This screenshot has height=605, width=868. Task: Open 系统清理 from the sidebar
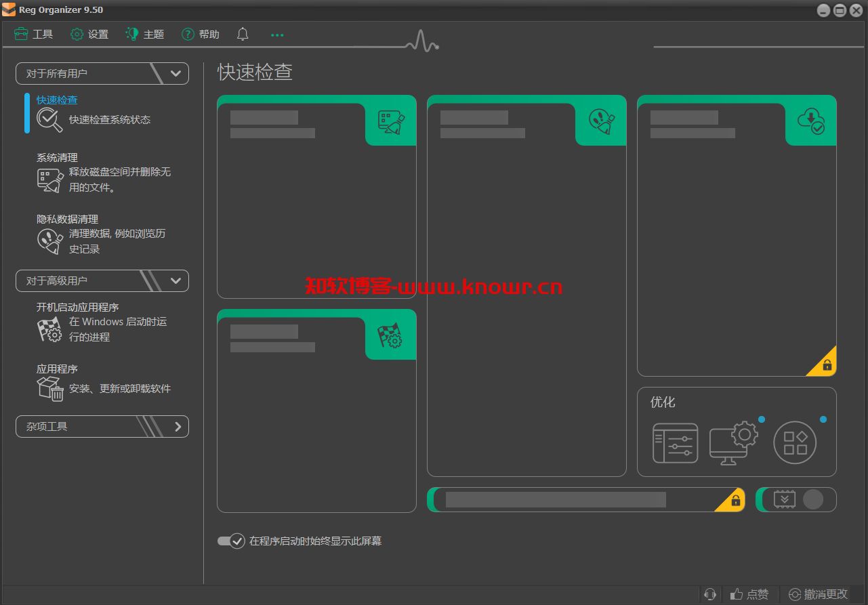pyautogui.click(x=57, y=157)
